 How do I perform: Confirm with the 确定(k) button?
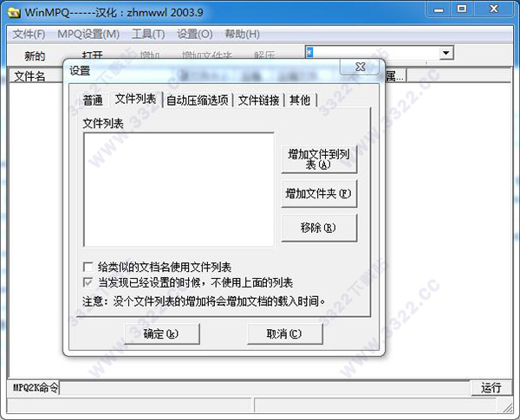coord(162,333)
